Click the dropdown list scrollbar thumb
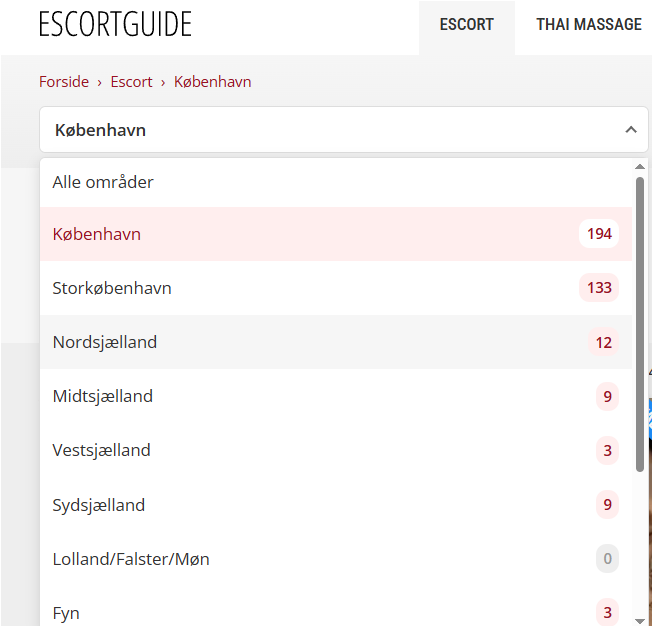 pos(640,325)
